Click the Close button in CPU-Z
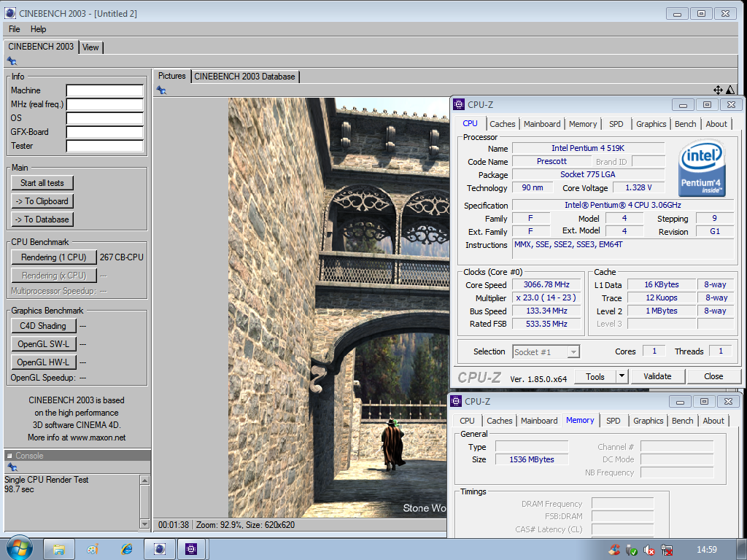Viewport: 747px width, 560px height. point(713,376)
